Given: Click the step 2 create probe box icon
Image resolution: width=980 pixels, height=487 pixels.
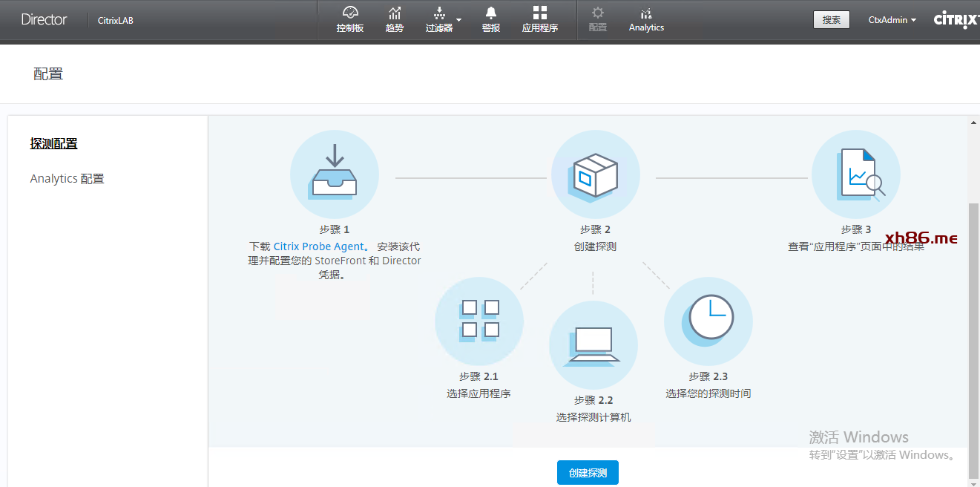Looking at the screenshot, I should [x=595, y=174].
